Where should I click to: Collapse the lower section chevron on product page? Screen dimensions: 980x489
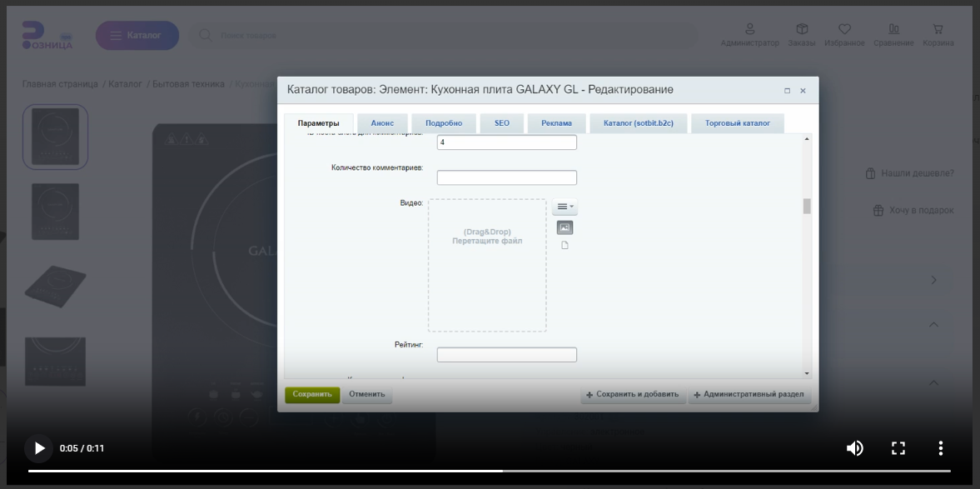tap(933, 382)
